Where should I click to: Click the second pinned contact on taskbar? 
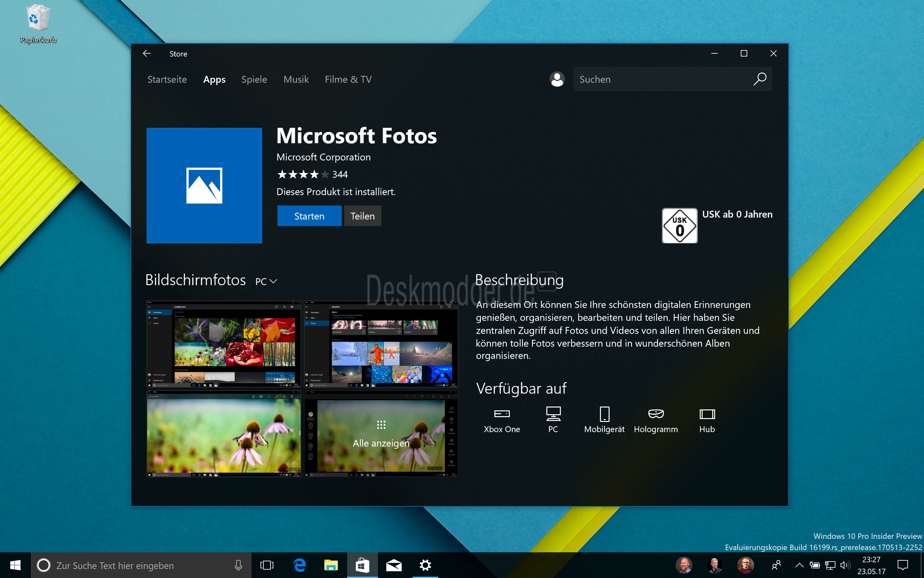(714, 565)
